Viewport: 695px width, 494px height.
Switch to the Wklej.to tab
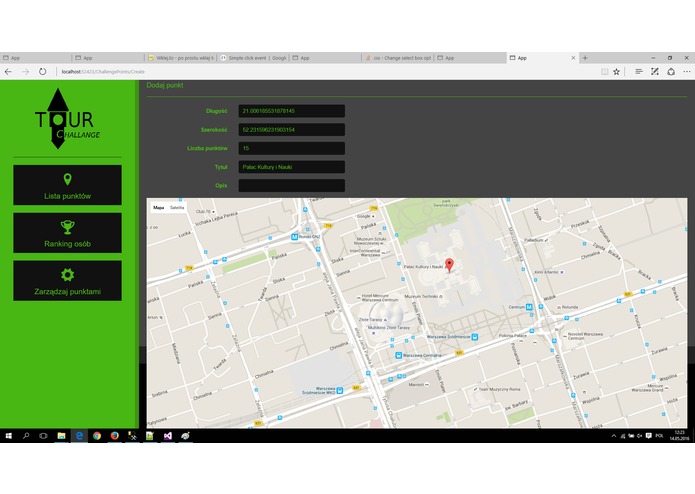point(181,58)
